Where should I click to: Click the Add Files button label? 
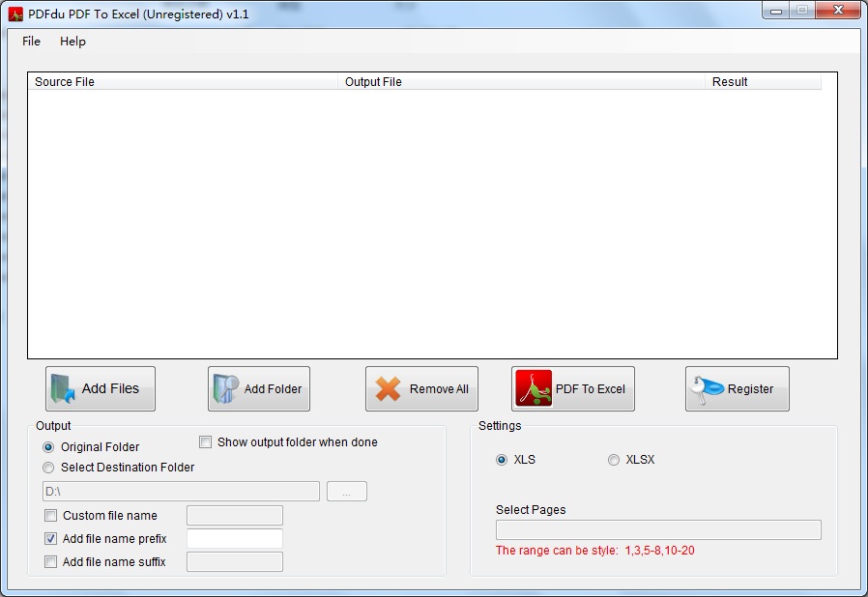pos(110,388)
